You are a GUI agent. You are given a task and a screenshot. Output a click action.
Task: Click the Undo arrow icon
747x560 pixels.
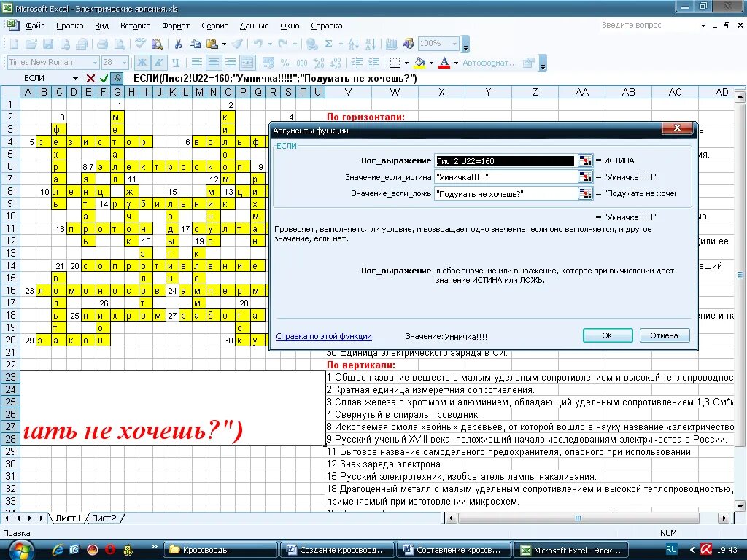tap(258, 44)
